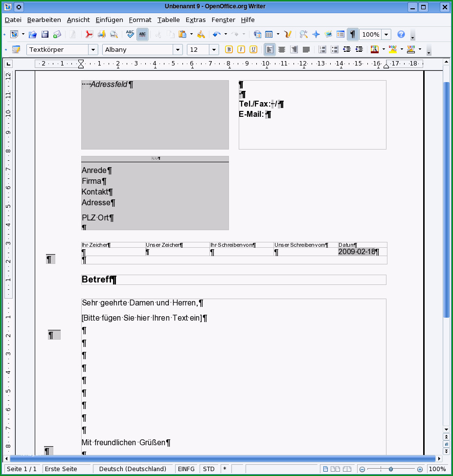The width and height of the screenshot is (453, 476).
Task: Open the Undo history dropdown arrow
Action: tap(226, 34)
